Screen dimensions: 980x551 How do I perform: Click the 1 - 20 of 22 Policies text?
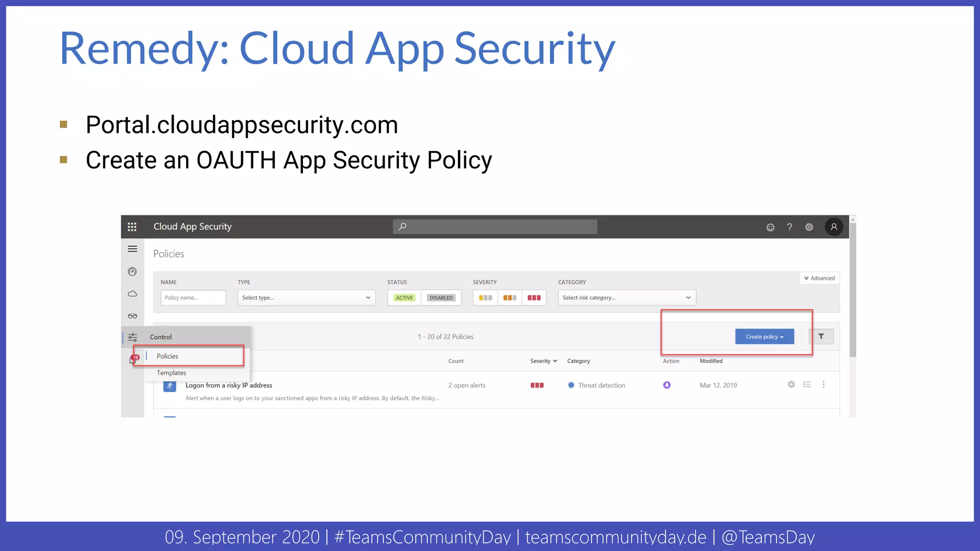[x=445, y=337]
